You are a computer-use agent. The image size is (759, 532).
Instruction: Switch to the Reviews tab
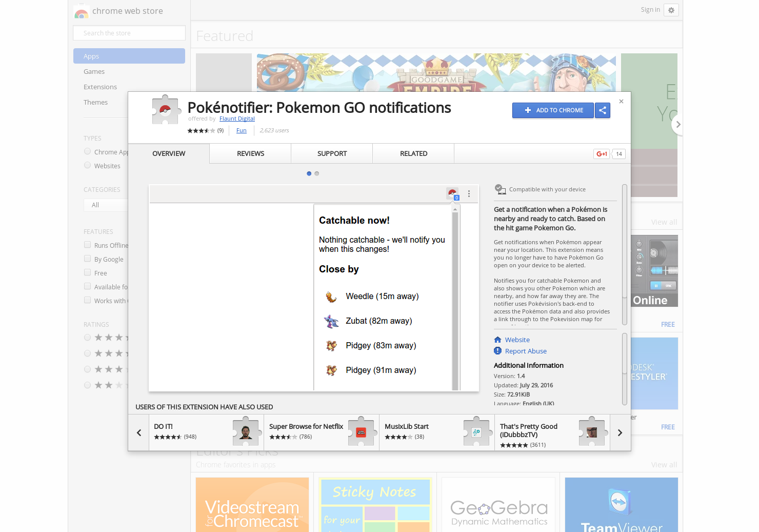point(250,153)
